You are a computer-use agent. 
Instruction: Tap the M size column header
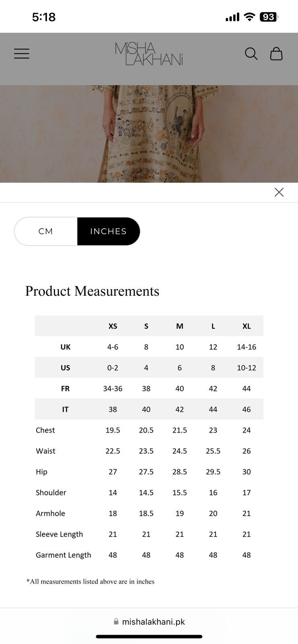[x=180, y=326]
